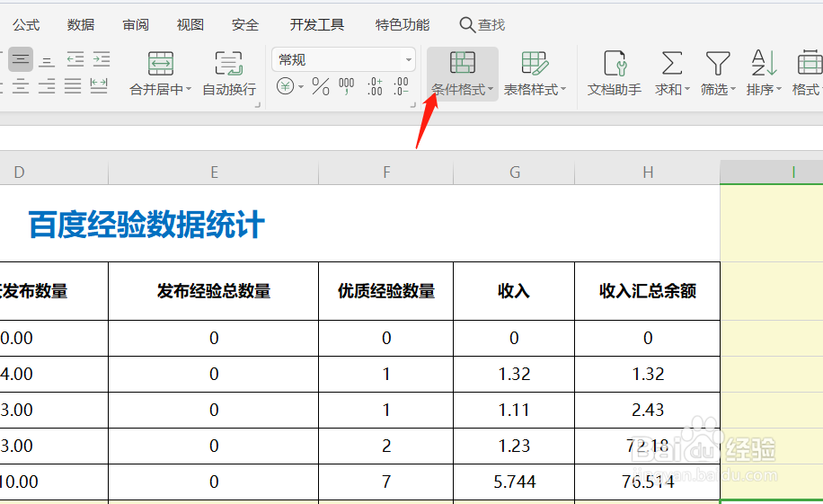Toggle bottom vertical alignment
Viewport: 823px width, 504px height.
click(x=47, y=60)
